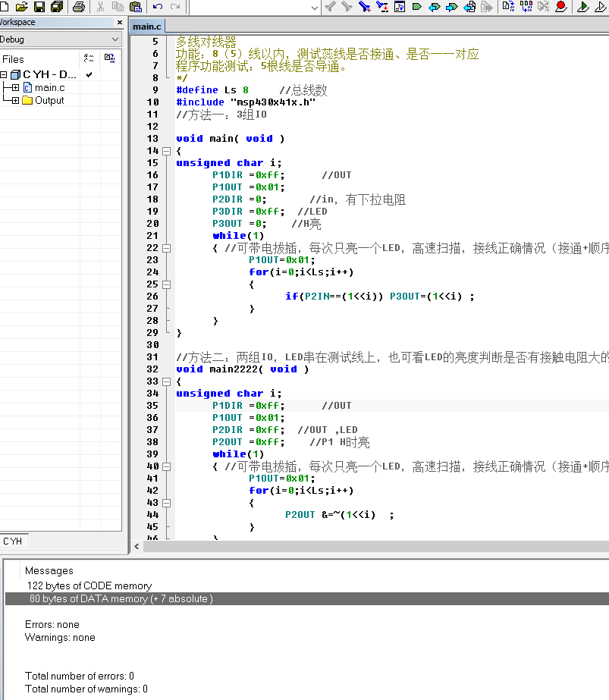Viewport: 609px width, 700px height.
Task: Click 'Total number of warnings: 0' line
Action: (86, 689)
